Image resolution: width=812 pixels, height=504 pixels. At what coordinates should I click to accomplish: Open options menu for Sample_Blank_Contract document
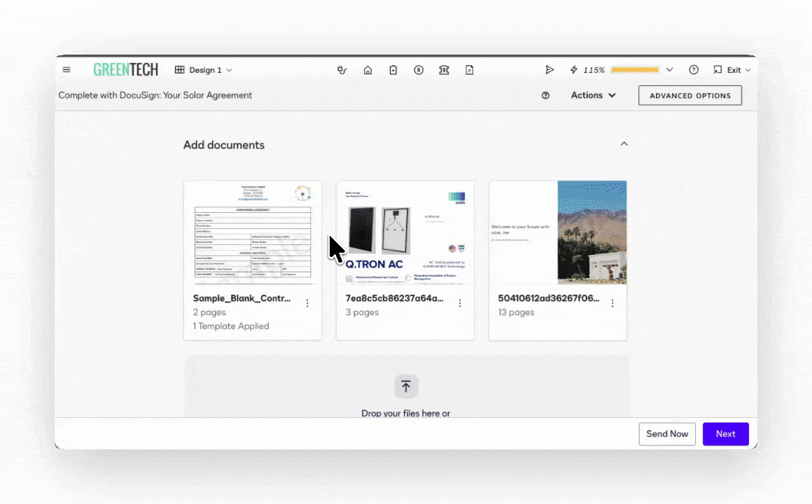(307, 303)
